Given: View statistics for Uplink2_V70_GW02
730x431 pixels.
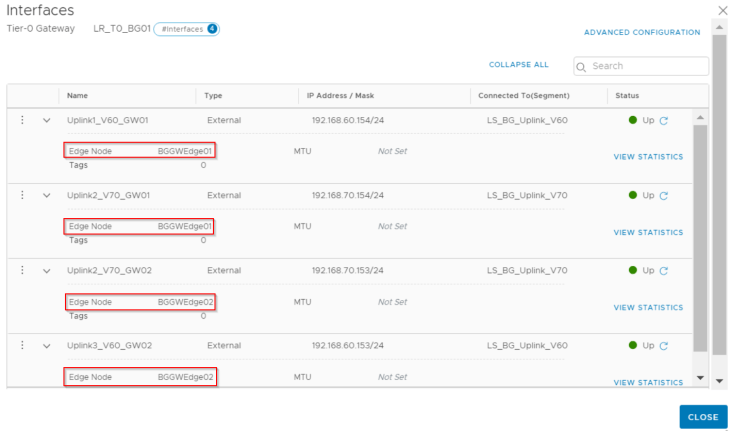Looking at the screenshot, I should pyautogui.click(x=648, y=307).
